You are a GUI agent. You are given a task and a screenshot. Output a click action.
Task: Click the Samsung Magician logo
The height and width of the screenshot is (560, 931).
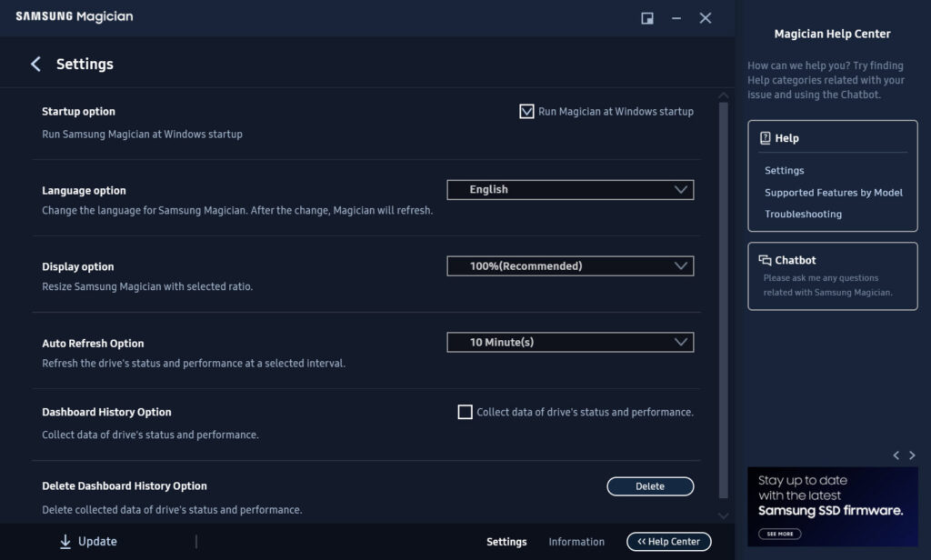(x=75, y=16)
